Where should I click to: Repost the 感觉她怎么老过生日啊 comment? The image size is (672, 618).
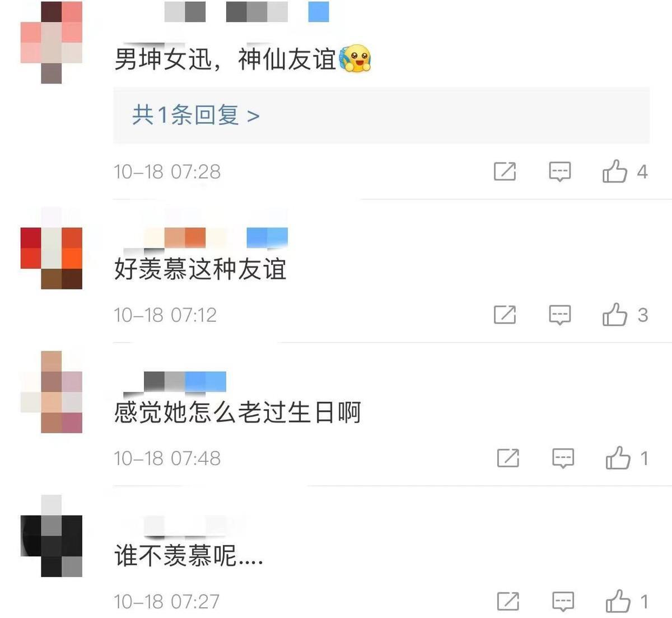(x=508, y=458)
